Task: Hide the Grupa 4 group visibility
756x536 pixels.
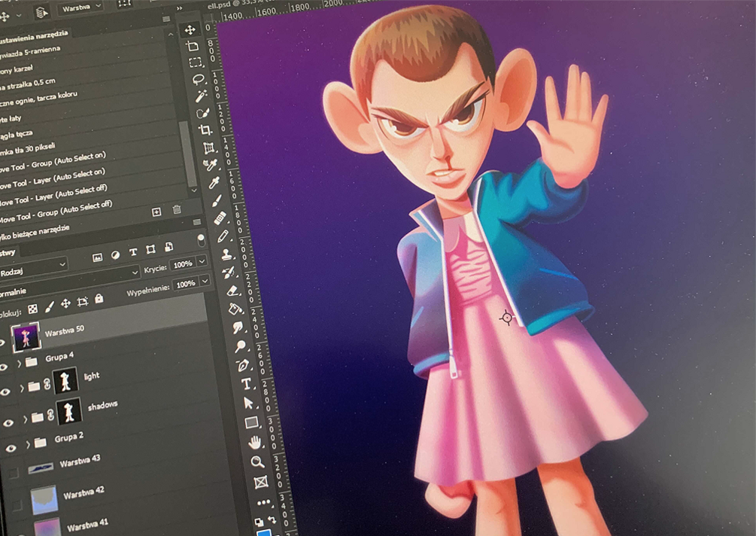Action: click(3, 367)
